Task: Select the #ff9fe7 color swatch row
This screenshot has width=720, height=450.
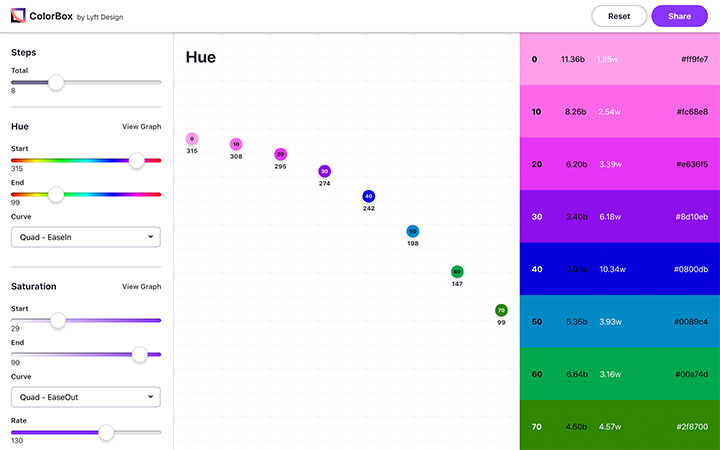Action: coord(620,59)
